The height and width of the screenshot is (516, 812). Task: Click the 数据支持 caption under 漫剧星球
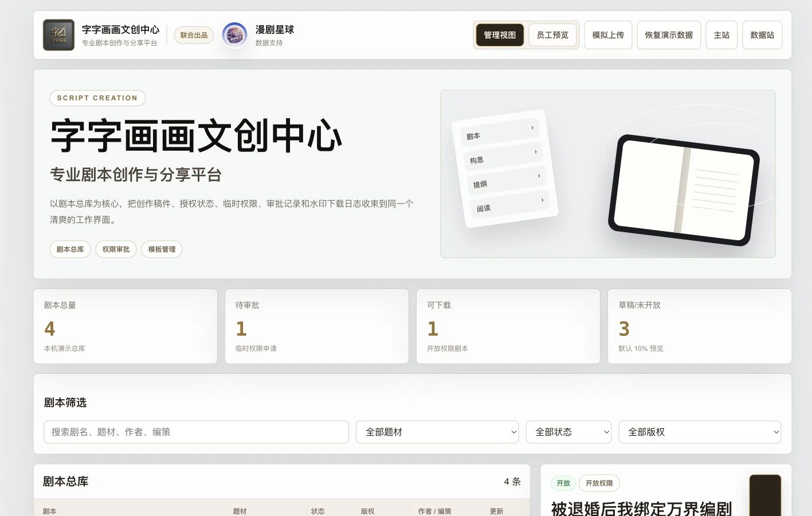point(269,43)
